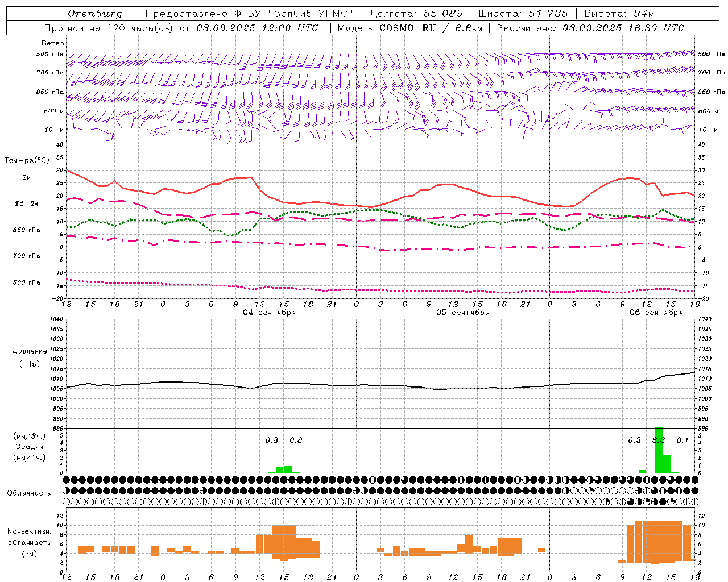This screenshot has height=582, width=728.
Task: Select the 0.3 precipitation amount
Action: (634, 440)
